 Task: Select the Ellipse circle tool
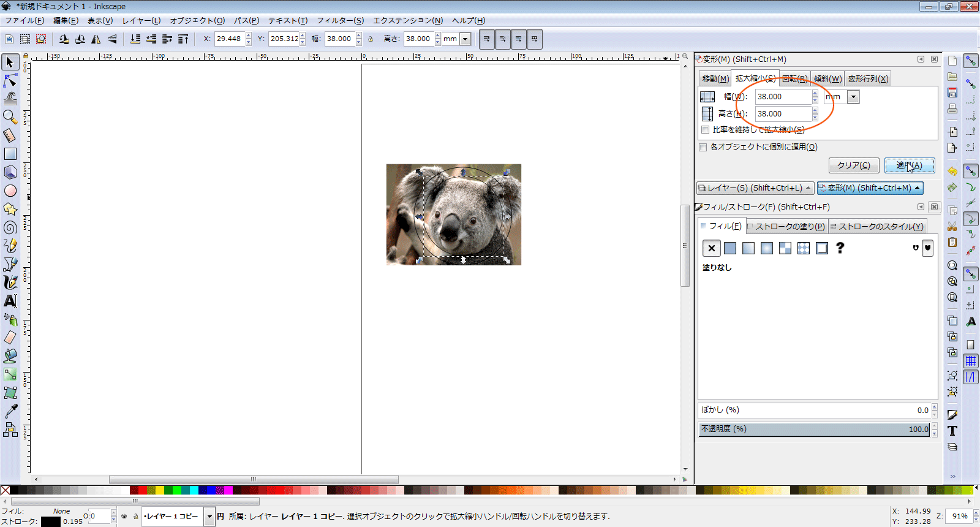[10, 191]
